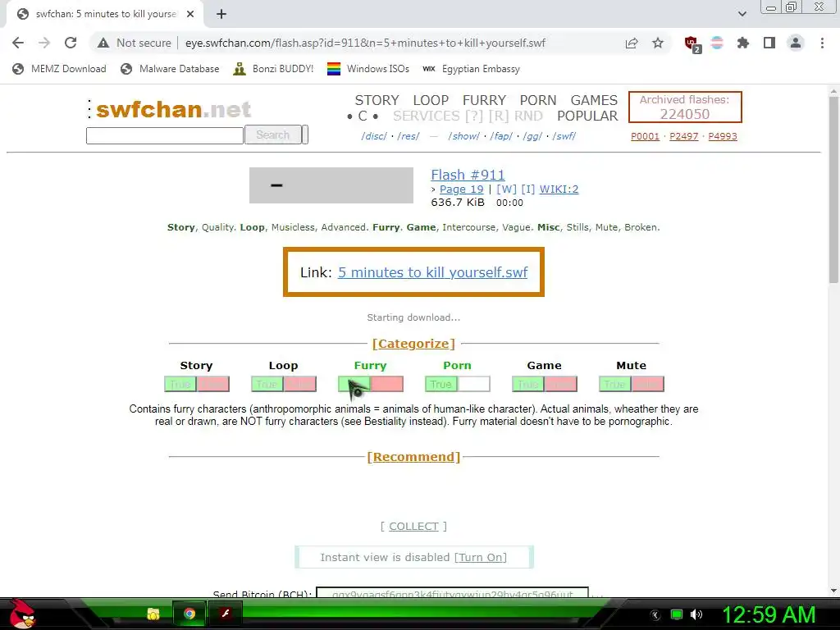This screenshot has height=630, width=840.
Task: Set Mute category to True
Action: tap(615, 384)
